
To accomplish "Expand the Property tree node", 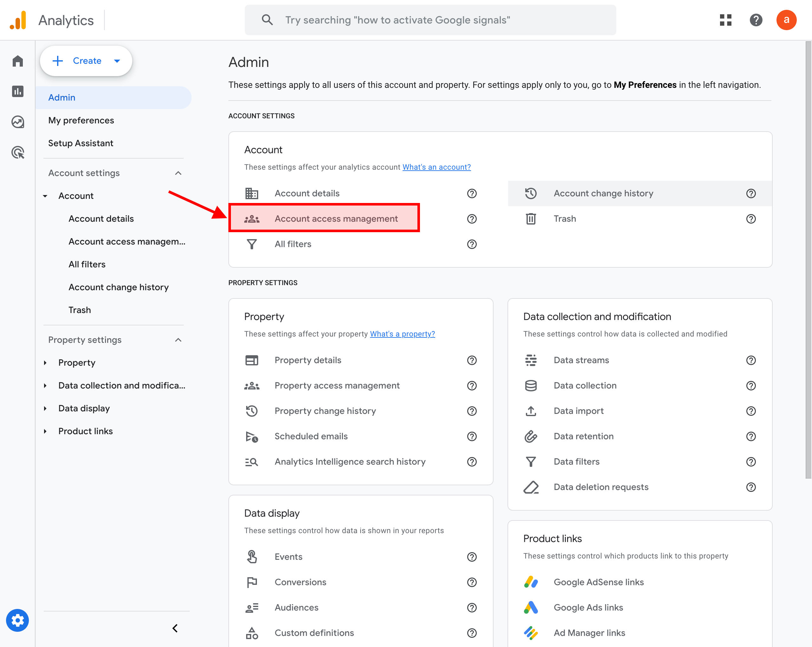I will (45, 363).
